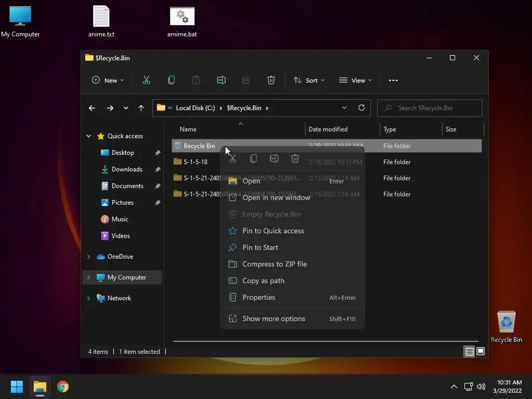The width and height of the screenshot is (532, 399).
Task: Choose Show more options
Action: [292, 318]
